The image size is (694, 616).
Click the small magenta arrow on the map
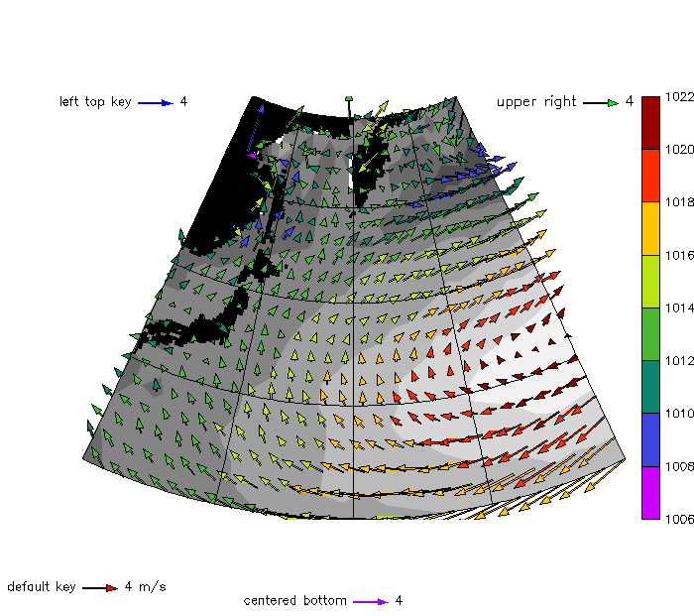(x=252, y=155)
